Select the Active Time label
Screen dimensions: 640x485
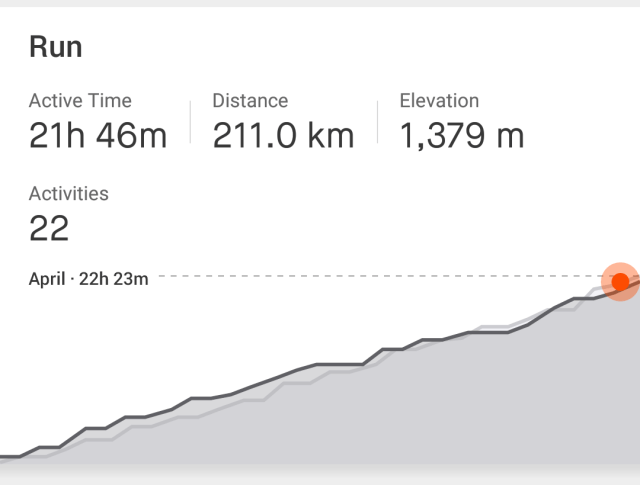tap(80, 101)
